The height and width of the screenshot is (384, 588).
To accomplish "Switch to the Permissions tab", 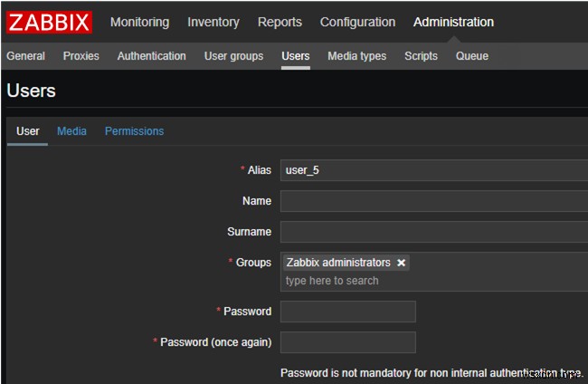I will (x=134, y=131).
